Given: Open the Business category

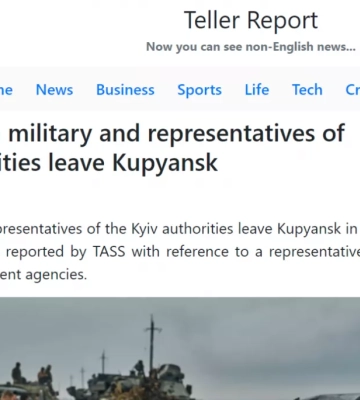Looking at the screenshot, I should [125, 90].
